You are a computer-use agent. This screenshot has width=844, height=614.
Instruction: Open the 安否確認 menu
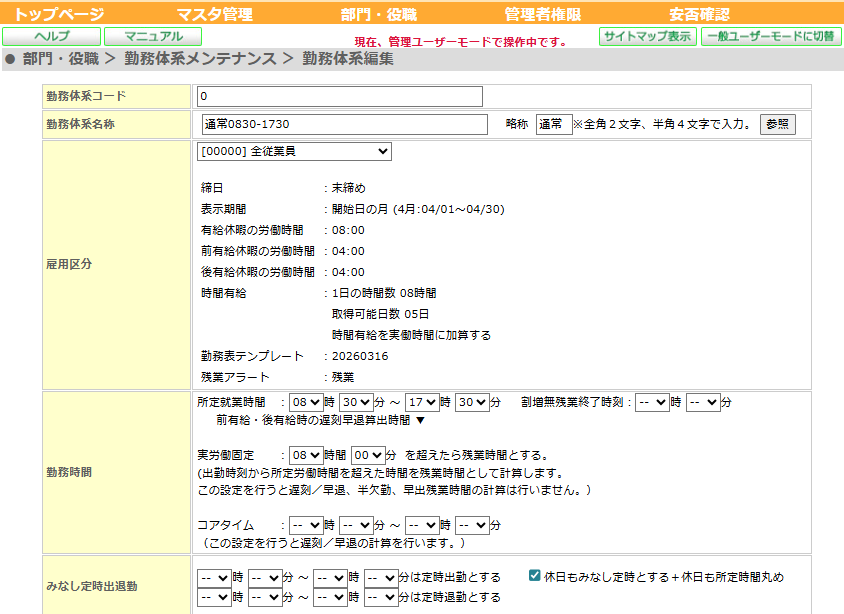pos(699,14)
